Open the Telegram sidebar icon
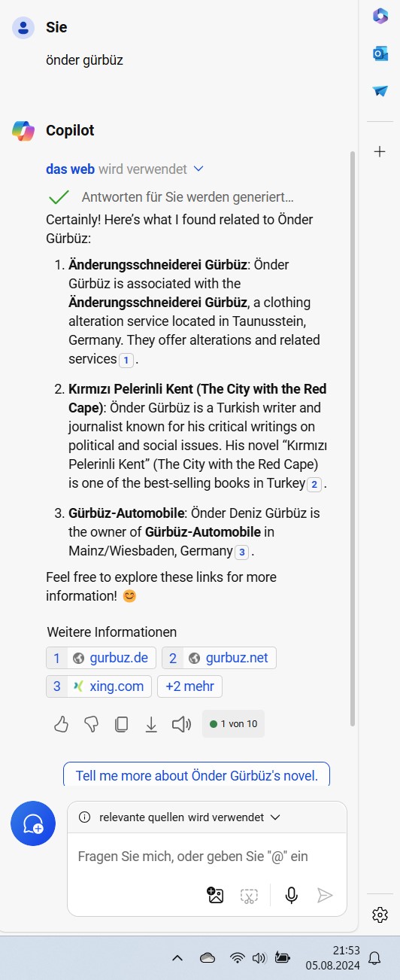 tap(380, 90)
